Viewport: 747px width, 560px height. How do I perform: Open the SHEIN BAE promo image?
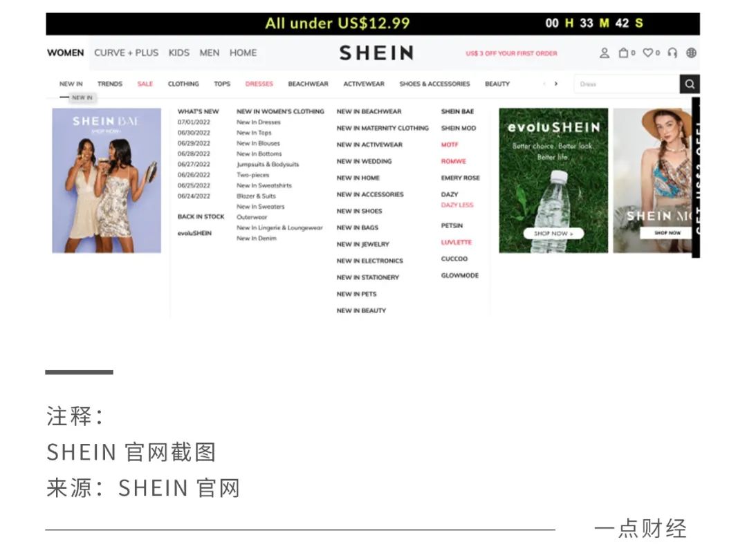coord(107,180)
